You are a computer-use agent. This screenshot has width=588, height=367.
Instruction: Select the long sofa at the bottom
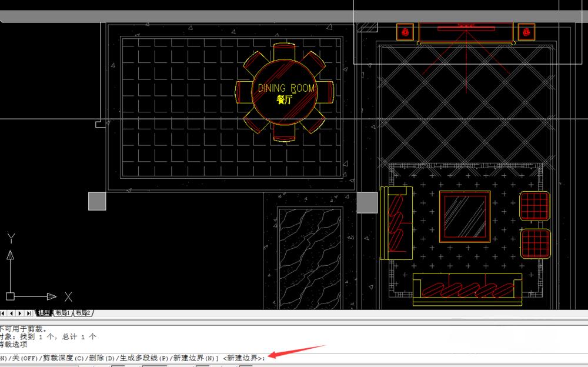(467, 289)
